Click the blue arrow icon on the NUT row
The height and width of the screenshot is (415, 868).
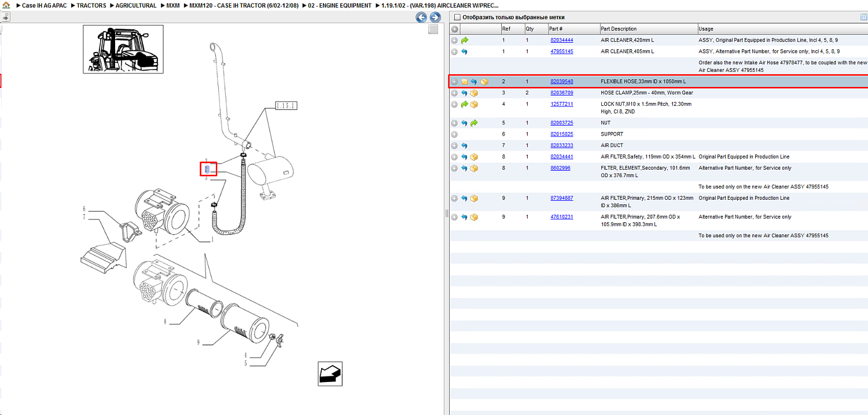(465, 123)
